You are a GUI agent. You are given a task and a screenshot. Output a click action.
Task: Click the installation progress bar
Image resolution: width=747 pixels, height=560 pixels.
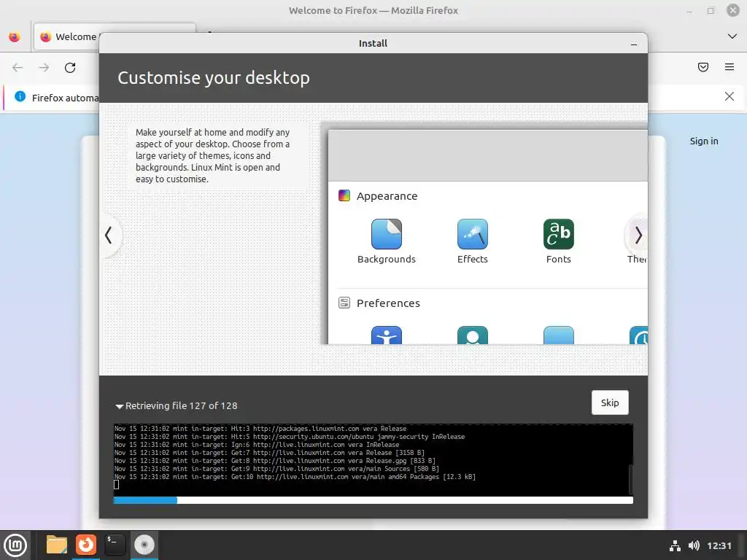tap(373, 500)
